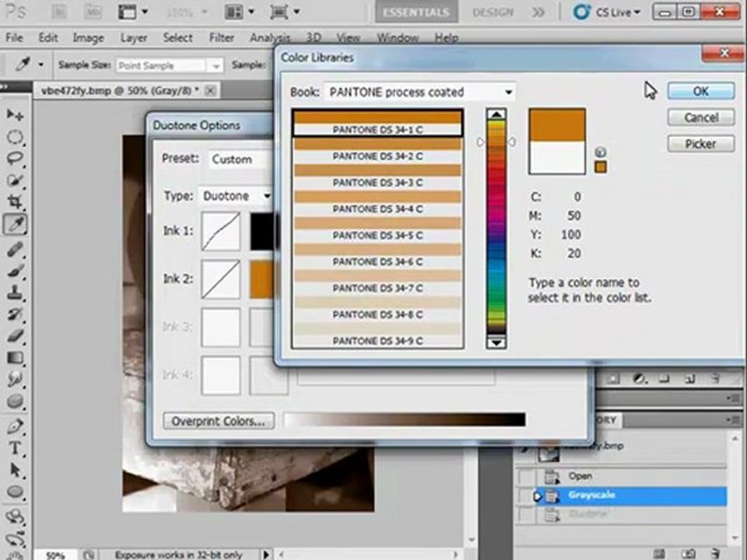The width and height of the screenshot is (747, 560).
Task: Select the Path Selection tool
Action: pos(15,470)
